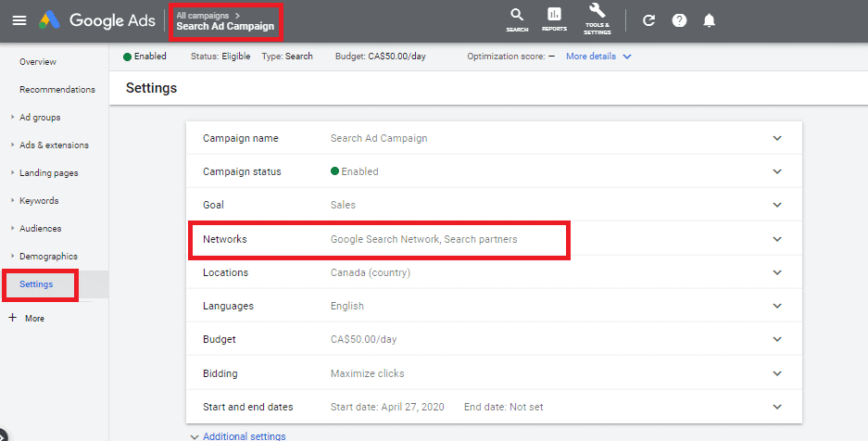Expand Start and end dates chevron
Image resolution: width=868 pixels, height=441 pixels.
pyautogui.click(x=777, y=407)
